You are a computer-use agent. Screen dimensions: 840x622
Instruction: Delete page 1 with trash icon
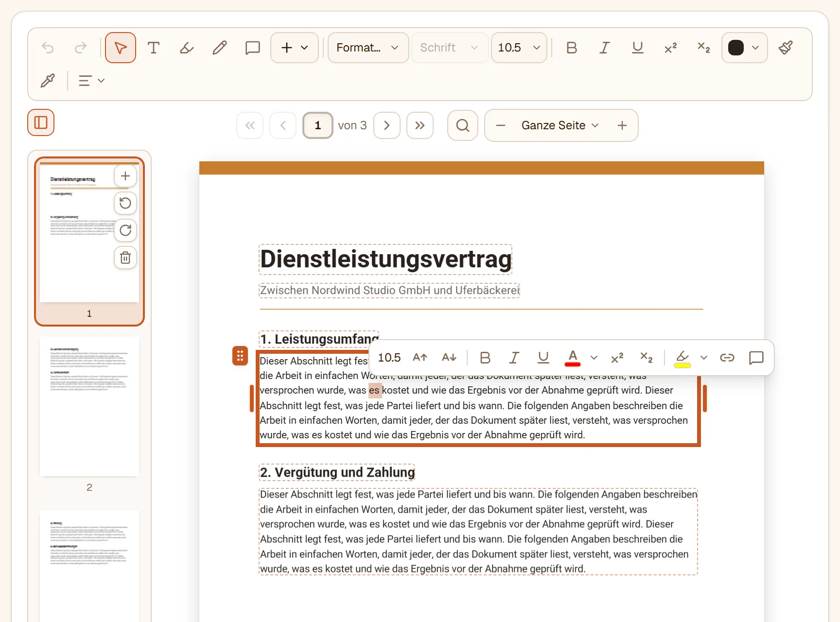coord(125,258)
